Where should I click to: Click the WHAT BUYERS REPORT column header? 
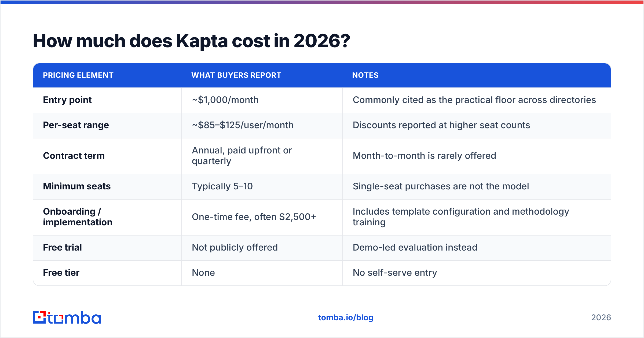236,75
